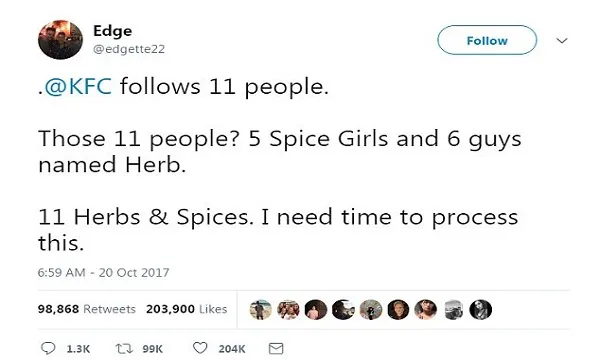Image resolution: width=600 pixels, height=360 pixels.
Task: Open Edge's profile picture
Action: [60, 40]
